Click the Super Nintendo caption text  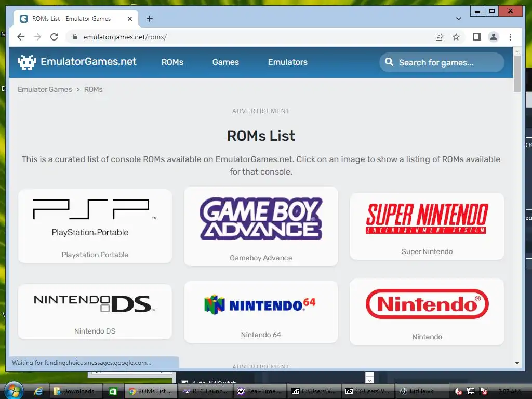click(x=427, y=252)
